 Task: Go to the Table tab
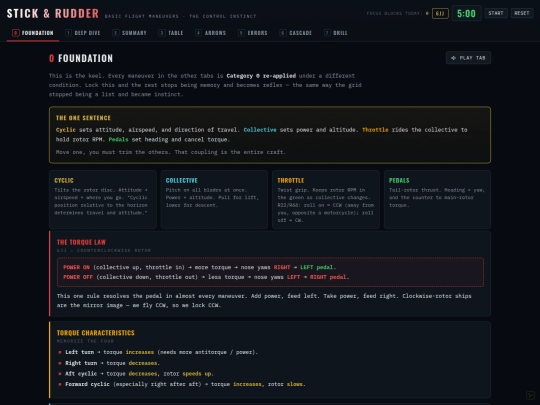click(x=171, y=33)
